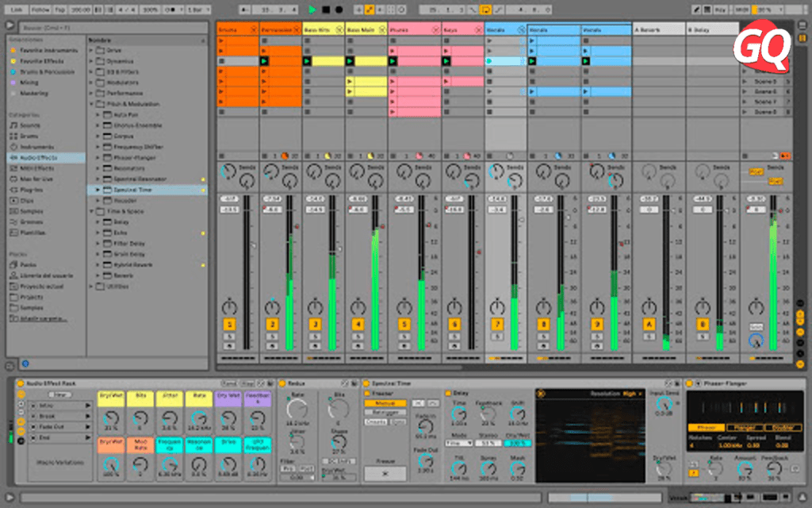The height and width of the screenshot is (508, 812).
Task: Select Retrigger mode in the Freezer
Action: tap(385, 413)
